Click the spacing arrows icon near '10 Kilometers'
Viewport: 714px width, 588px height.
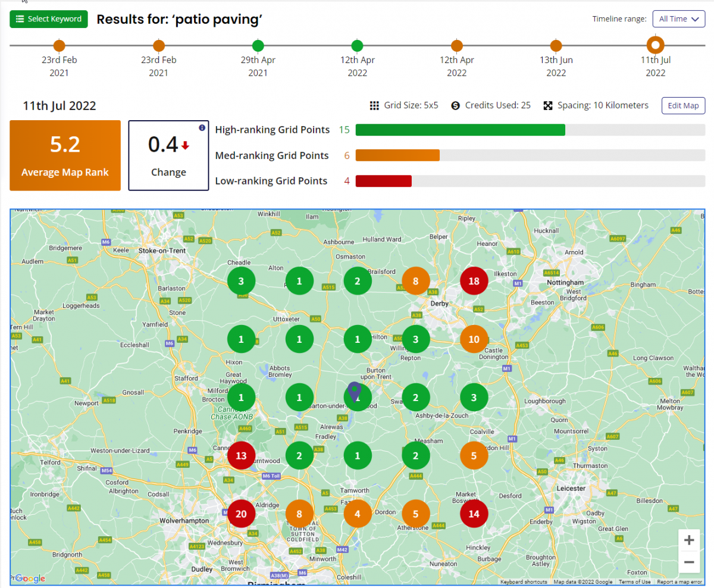(x=547, y=105)
